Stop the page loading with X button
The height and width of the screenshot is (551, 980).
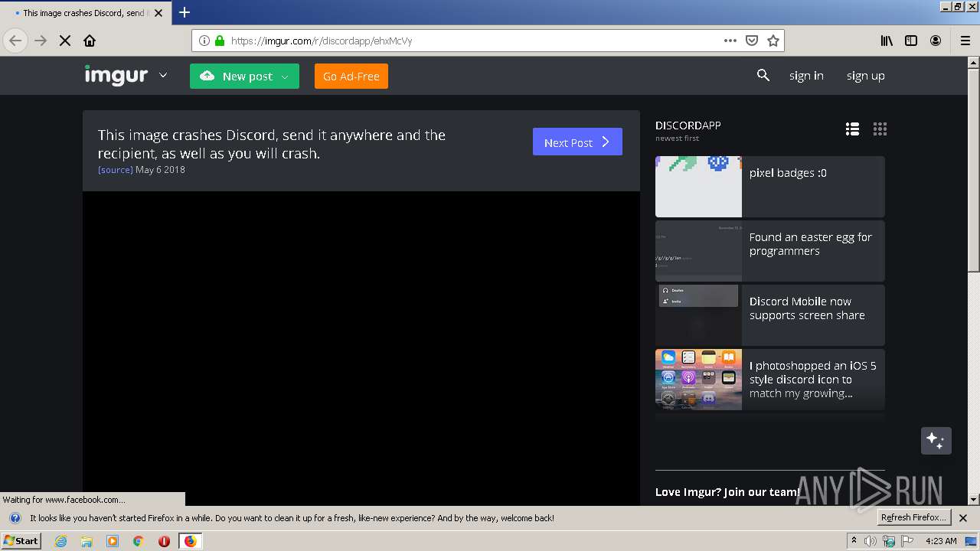click(x=65, y=41)
